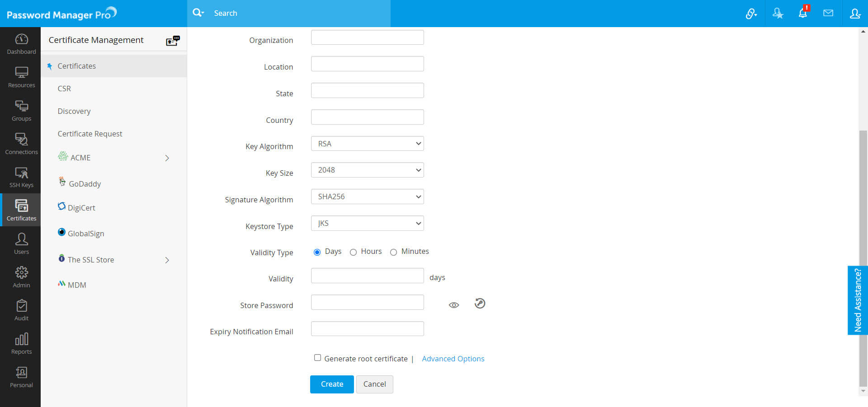Open the Keystore Type dropdown

[367, 223]
